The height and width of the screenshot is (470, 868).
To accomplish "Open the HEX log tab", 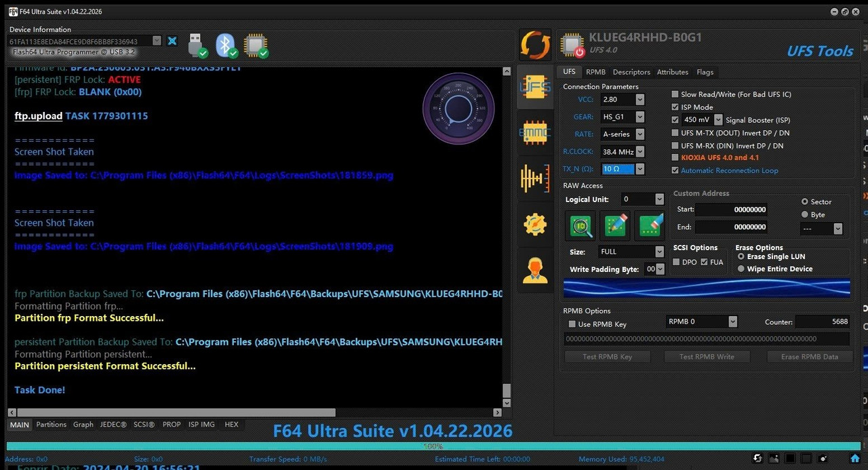I will tap(231, 425).
